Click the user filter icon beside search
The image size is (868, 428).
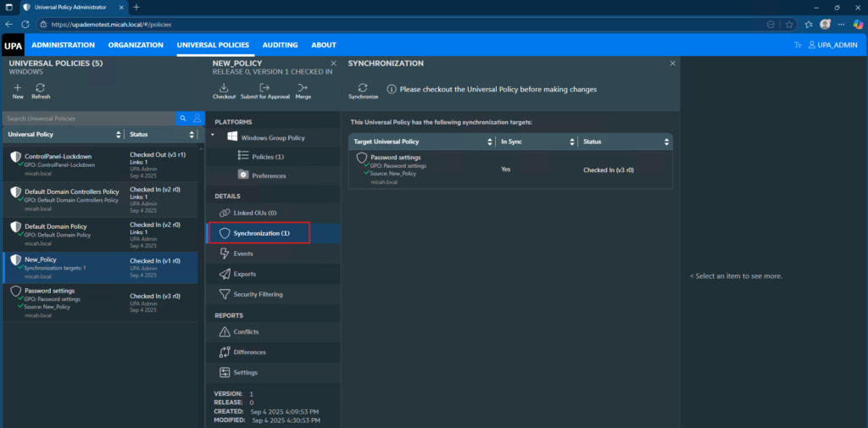click(x=197, y=119)
